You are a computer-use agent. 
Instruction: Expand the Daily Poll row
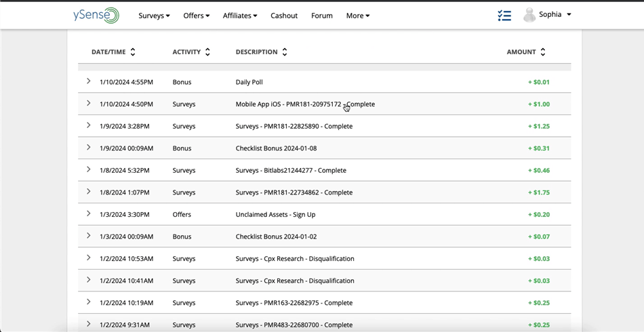point(88,81)
